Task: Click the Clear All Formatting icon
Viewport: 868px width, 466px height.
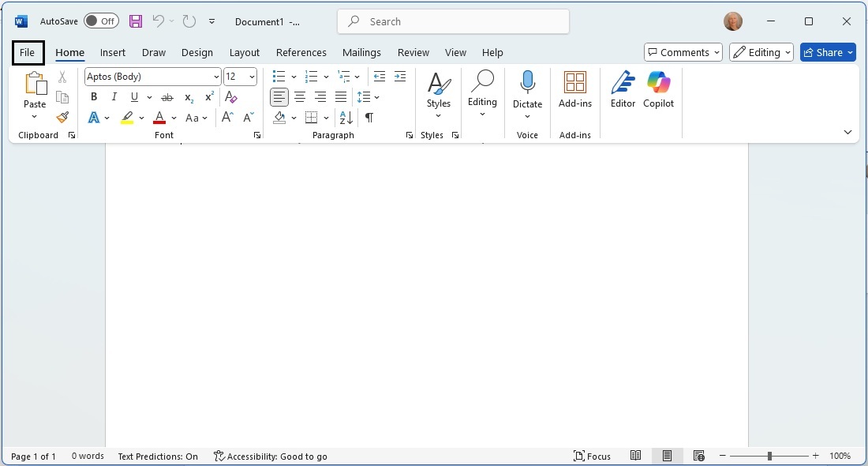Action: pyautogui.click(x=231, y=97)
